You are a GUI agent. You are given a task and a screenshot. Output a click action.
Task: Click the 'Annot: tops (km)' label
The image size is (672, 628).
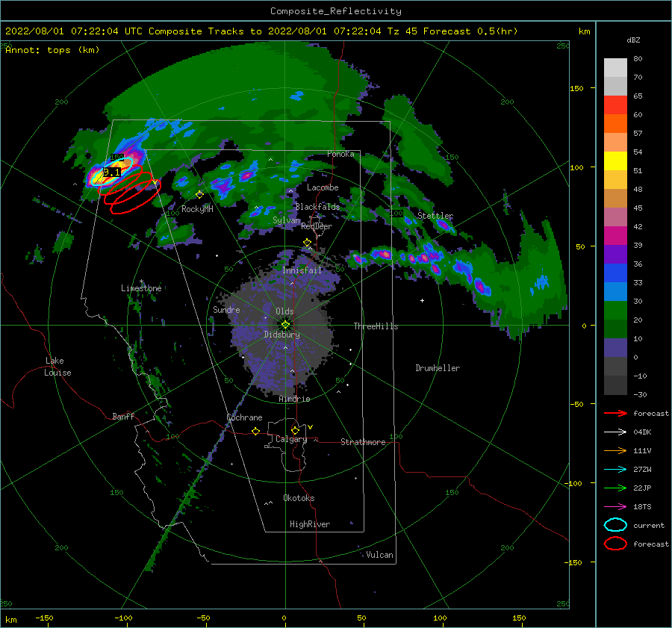coord(52,50)
